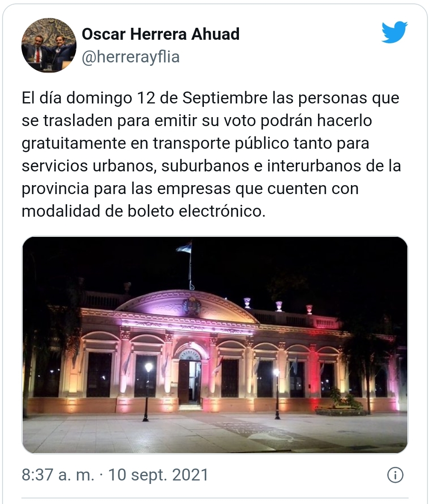Open the tweet info icon

tap(395, 475)
